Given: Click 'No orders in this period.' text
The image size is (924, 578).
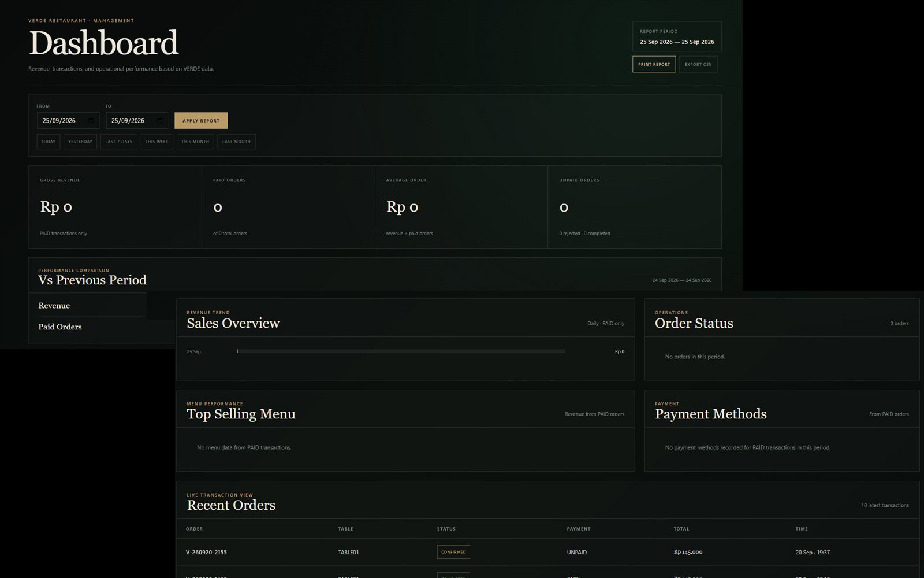Looking at the screenshot, I should tap(695, 357).
